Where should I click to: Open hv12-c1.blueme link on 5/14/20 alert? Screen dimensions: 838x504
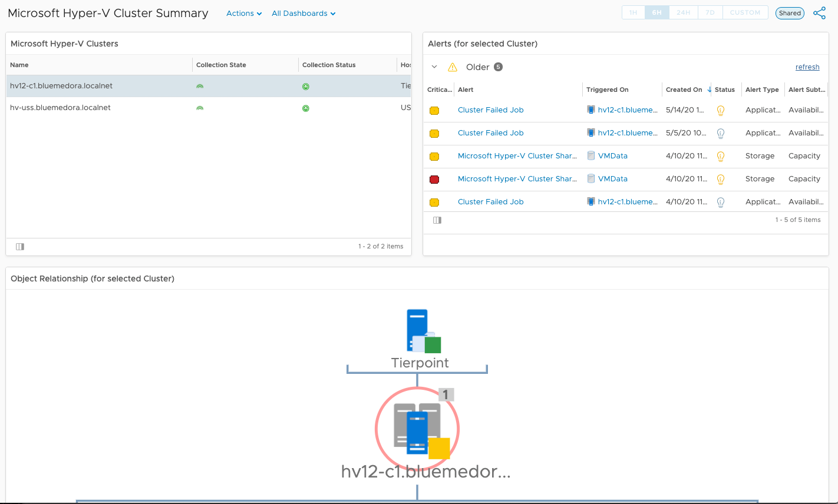[x=628, y=110]
